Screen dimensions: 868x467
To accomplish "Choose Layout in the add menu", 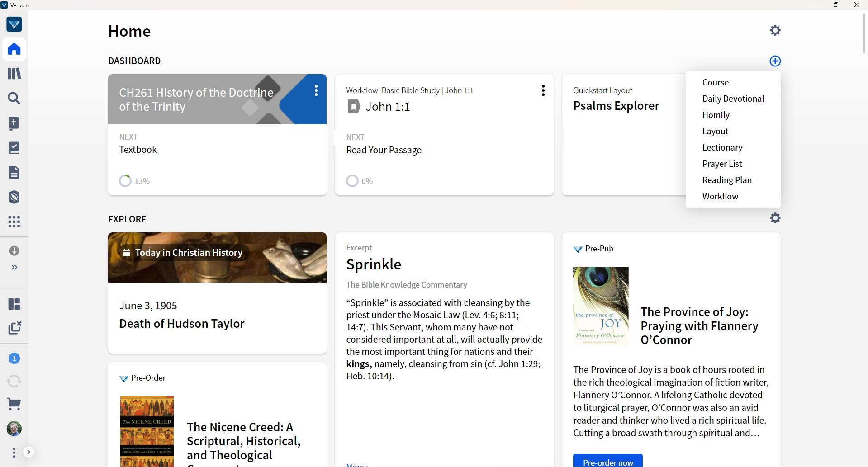I will [x=733, y=131].
